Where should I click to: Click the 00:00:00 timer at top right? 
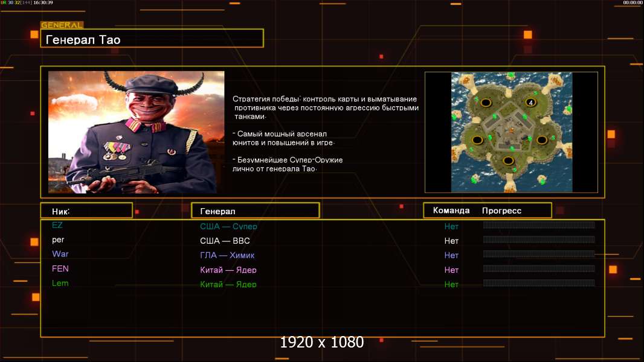(x=633, y=2)
